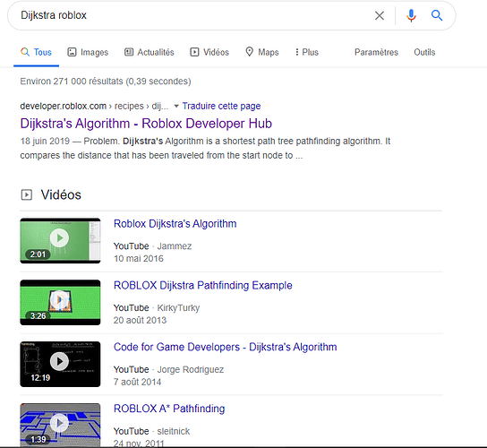487x448 pixels.
Task: Open the Vidéos results tab
Action: [209, 52]
